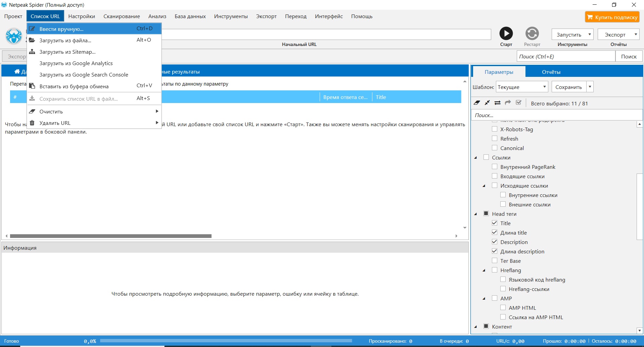
Task: Click the spider app icon in the title bar
Action: pos(4,5)
